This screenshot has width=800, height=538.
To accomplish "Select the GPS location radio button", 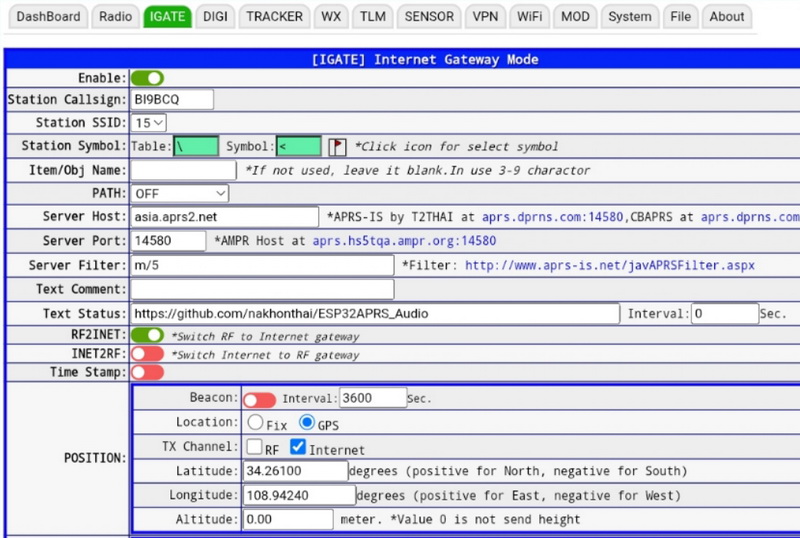I will [x=307, y=423].
